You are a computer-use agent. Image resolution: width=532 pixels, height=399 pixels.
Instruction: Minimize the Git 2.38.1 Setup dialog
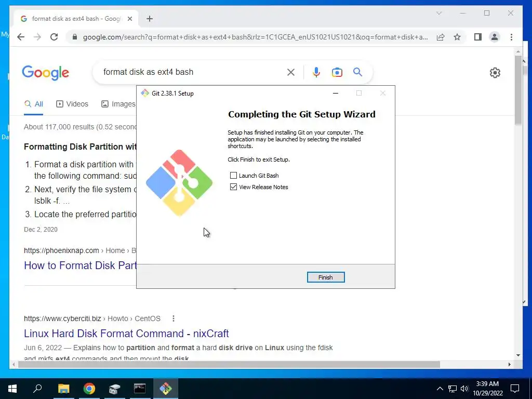pos(336,94)
